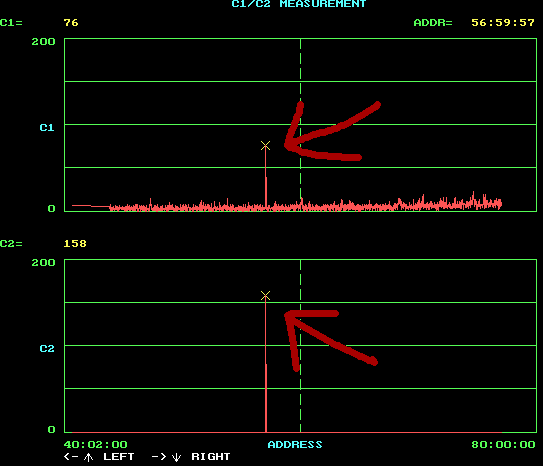Click the yellow X marker on C2 peak
This screenshot has height=466, width=543.
(x=265, y=295)
